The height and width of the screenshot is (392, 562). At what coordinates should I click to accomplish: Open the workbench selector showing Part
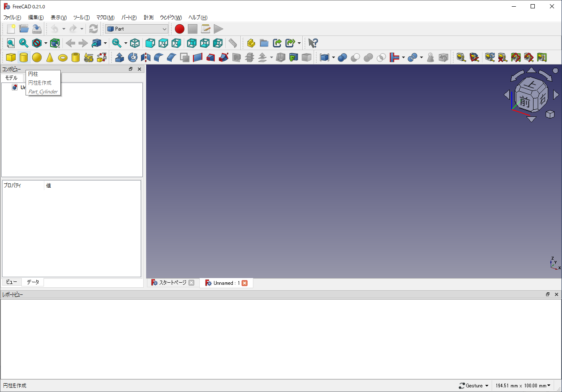pyautogui.click(x=137, y=29)
